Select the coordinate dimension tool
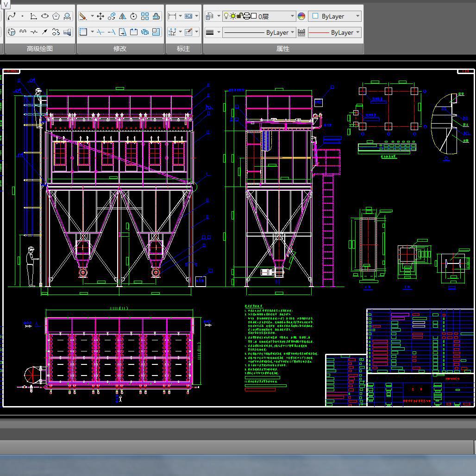 click(172, 32)
